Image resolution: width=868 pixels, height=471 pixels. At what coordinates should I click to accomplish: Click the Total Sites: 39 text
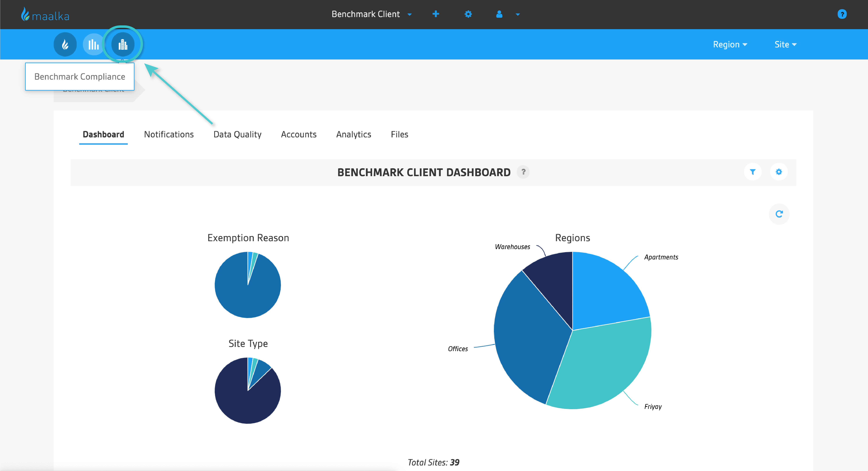coord(433,463)
